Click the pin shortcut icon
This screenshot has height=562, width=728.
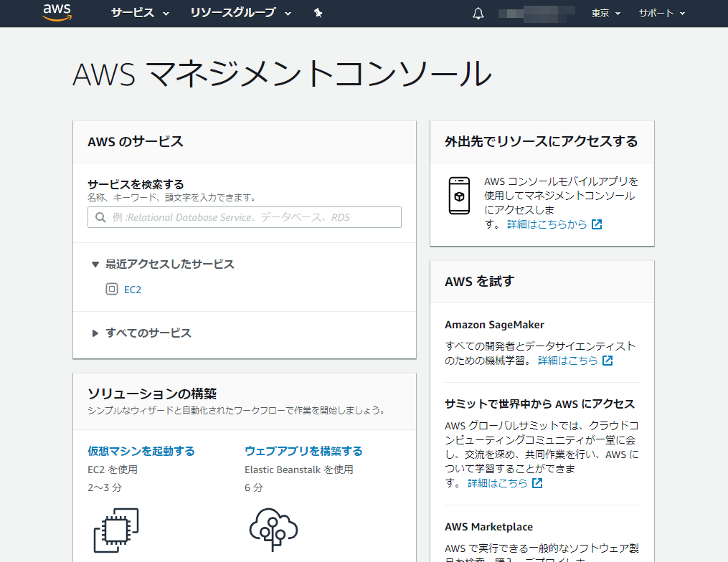point(318,13)
